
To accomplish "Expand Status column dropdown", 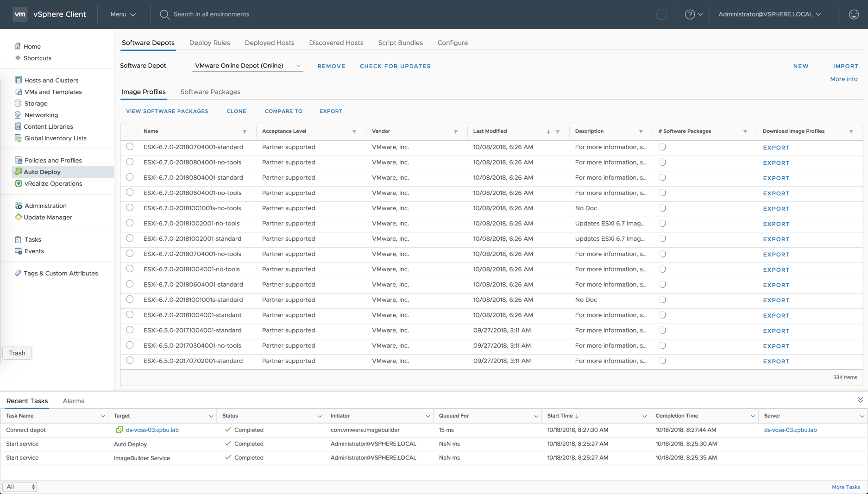I will click(319, 416).
